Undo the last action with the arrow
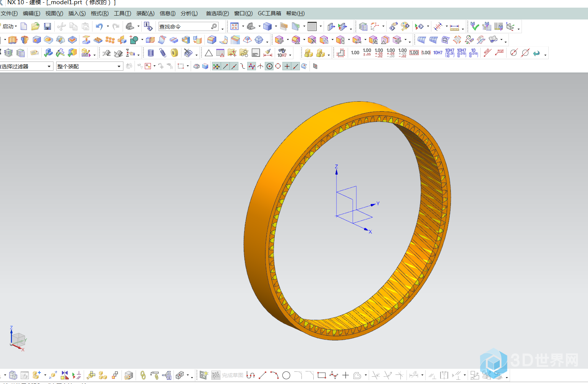Viewport: 588px width, 384px height. (x=99, y=26)
